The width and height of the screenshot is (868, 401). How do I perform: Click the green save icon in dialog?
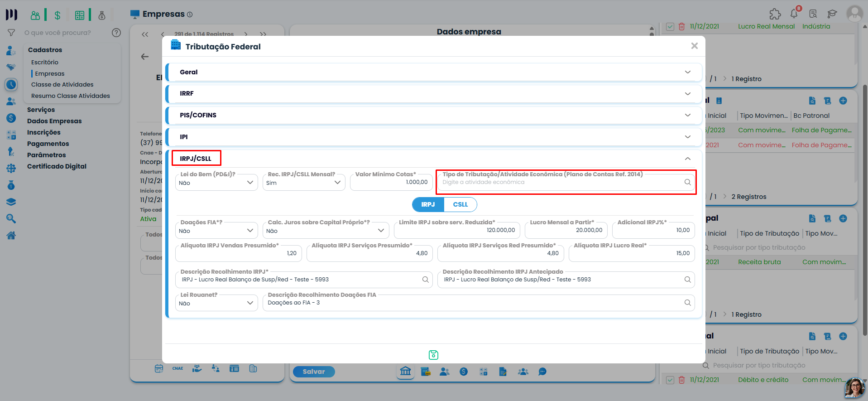click(433, 355)
